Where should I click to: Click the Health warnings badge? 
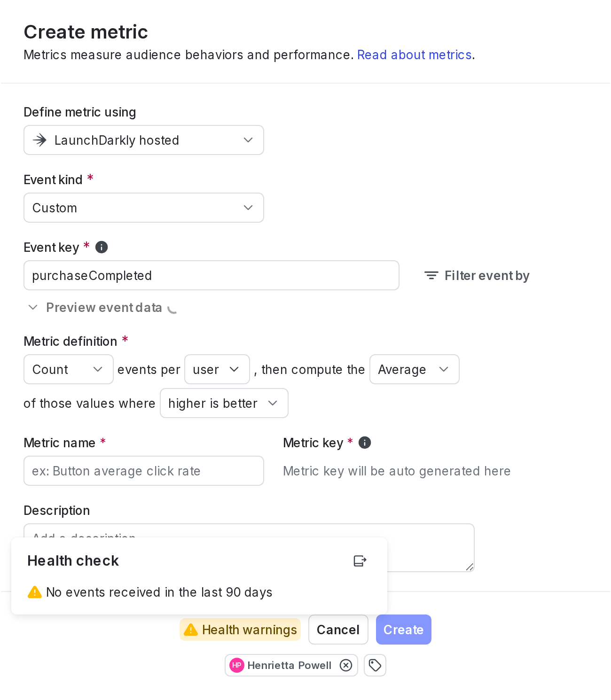240,630
